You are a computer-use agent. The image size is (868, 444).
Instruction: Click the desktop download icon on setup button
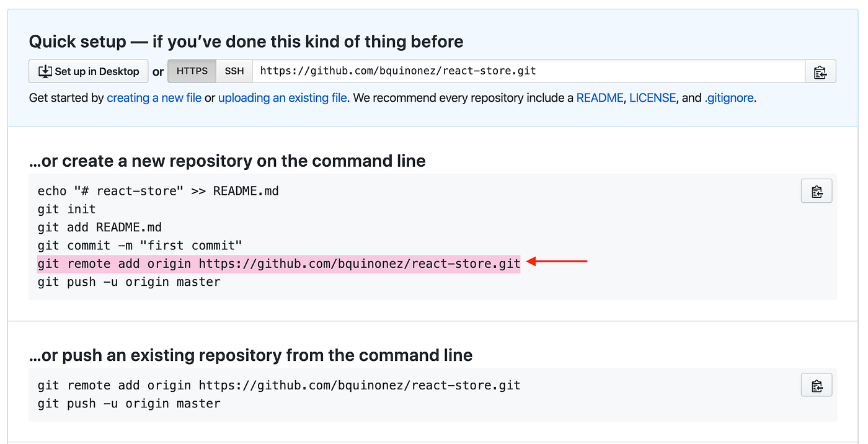coord(44,71)
